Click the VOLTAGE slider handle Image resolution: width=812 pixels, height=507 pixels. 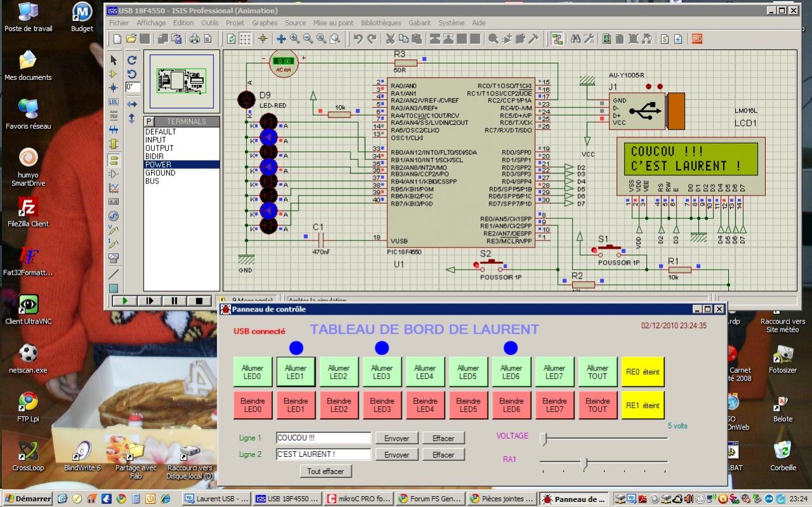pyautogui.click(x=543, y=438)
